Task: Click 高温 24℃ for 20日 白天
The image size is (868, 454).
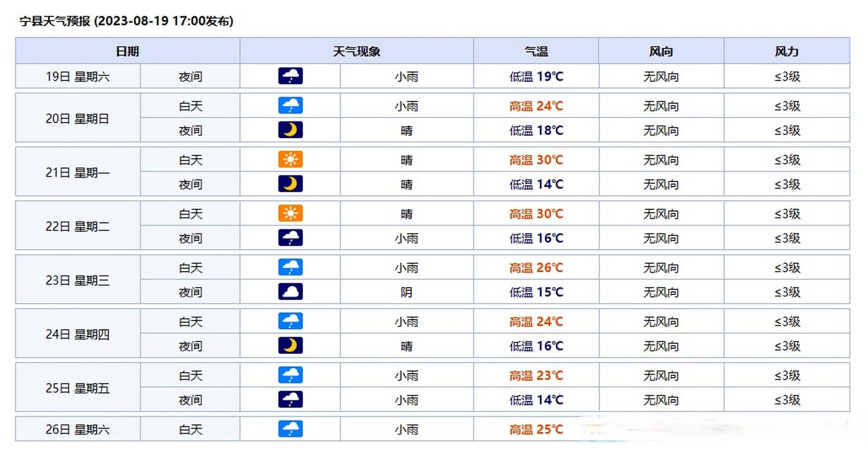Action: (536, 106)
